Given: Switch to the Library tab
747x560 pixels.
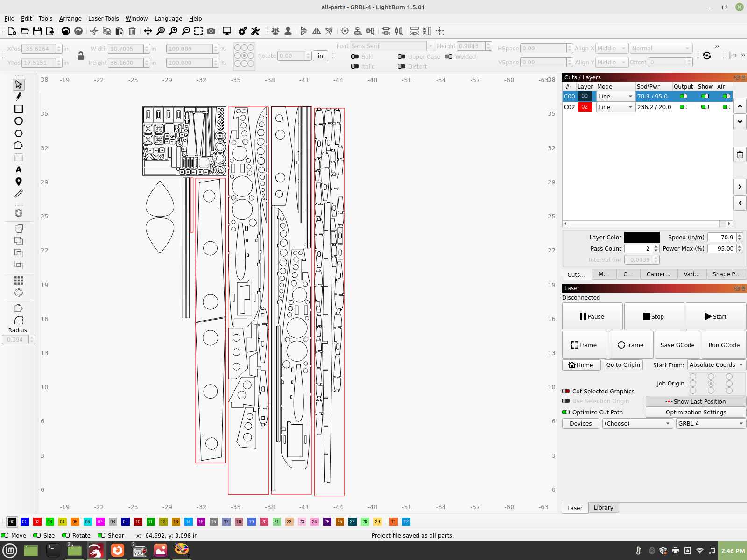Looking at the screenshot, I should [603, 507].
